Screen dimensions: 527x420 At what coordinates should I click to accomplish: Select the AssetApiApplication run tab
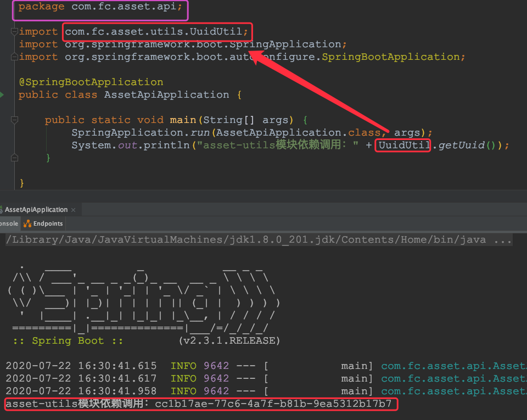coord(36,209)
